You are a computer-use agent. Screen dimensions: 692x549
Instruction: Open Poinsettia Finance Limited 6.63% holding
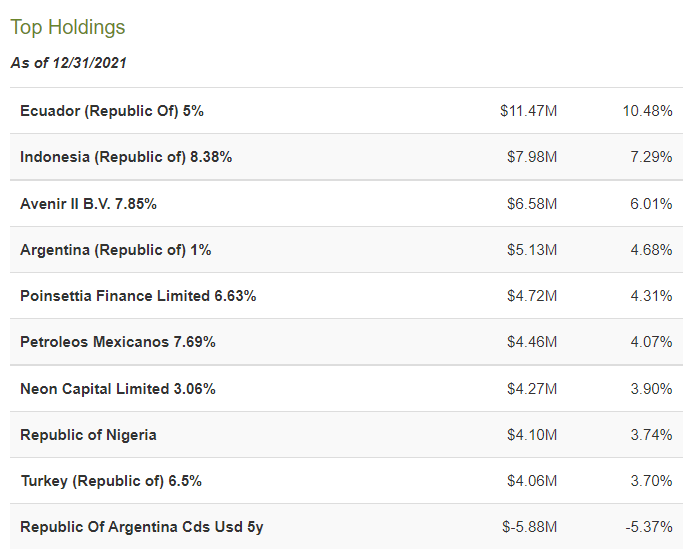tap(138, 296)
